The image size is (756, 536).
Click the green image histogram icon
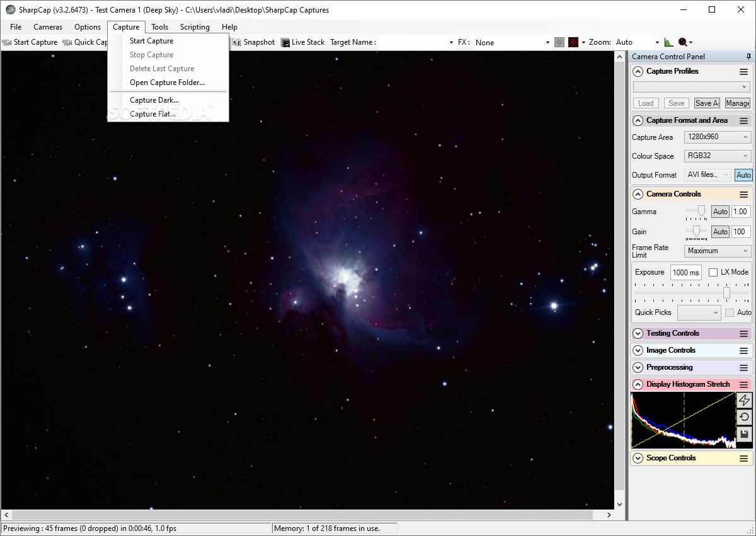668,42
